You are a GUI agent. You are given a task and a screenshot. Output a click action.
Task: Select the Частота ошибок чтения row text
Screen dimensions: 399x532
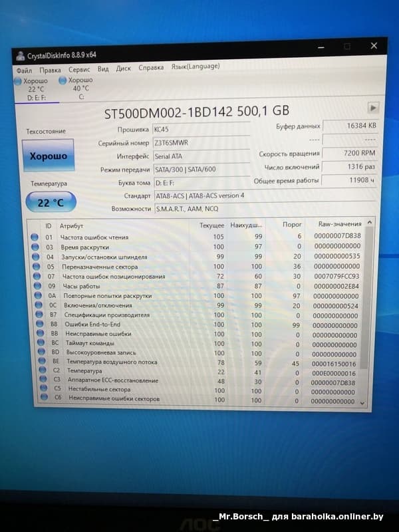point(94,237)
